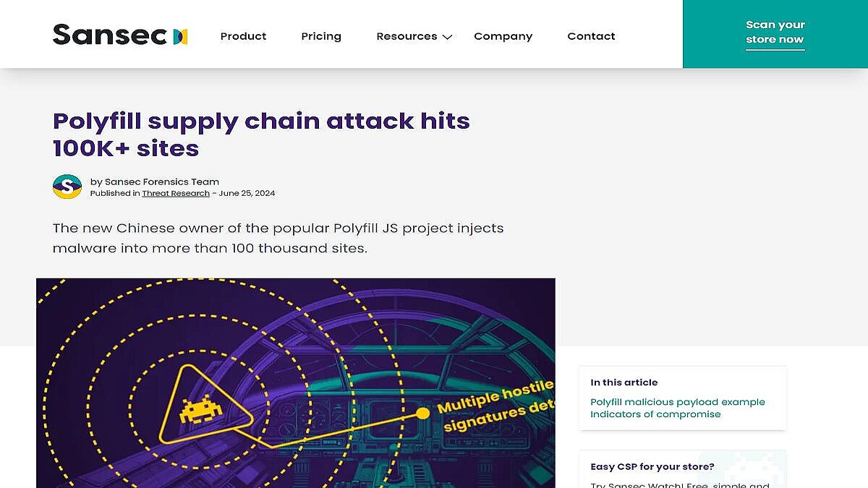868x488 pixels.
Task: Collapse the In this article panel
Action: (x=624, y=382)
